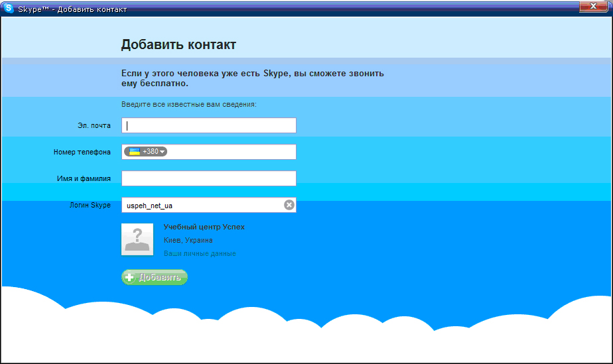This screenshot has height=364, width=613.
Task: Click the Введите все известные вам сведения text
Action: point(189,104)
